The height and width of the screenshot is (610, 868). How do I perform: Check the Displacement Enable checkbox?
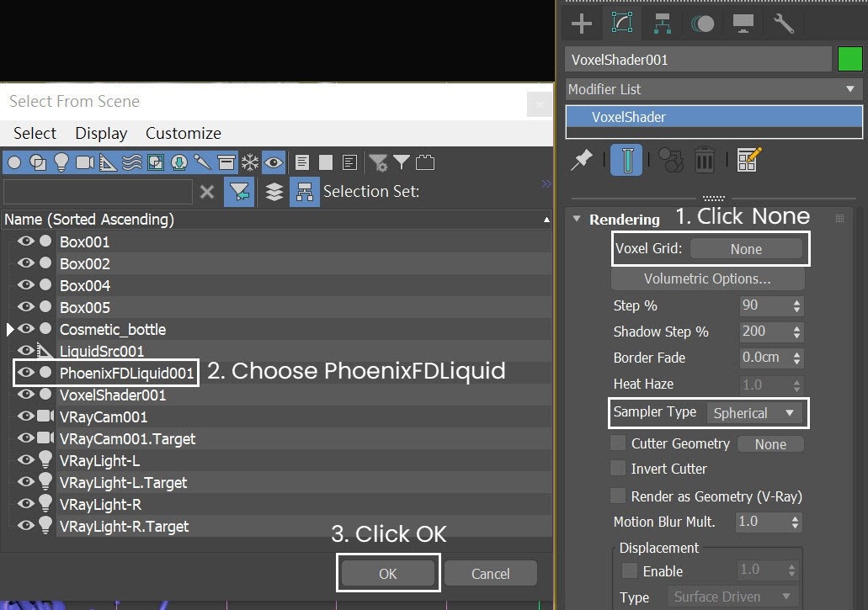coord(630,570)
